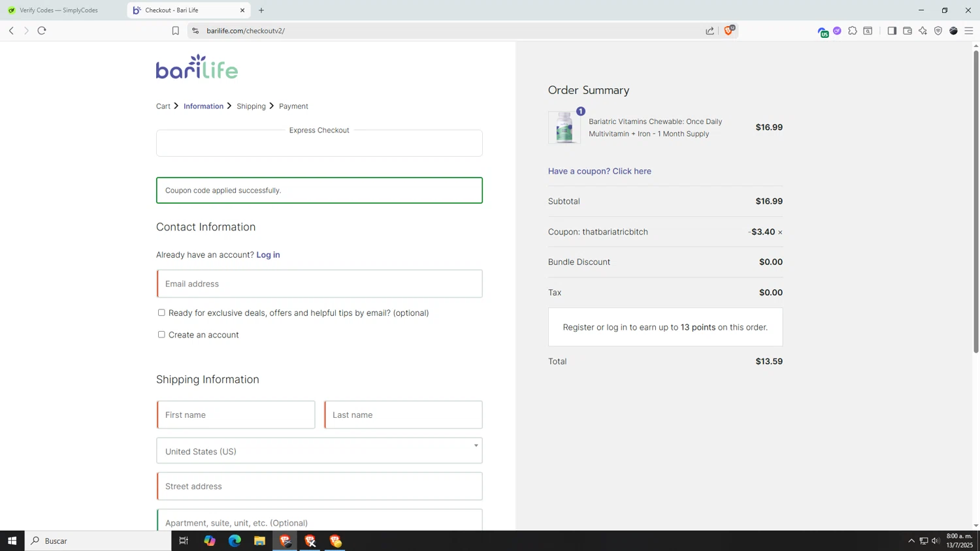Click the tab search toolbar icon

868,31
